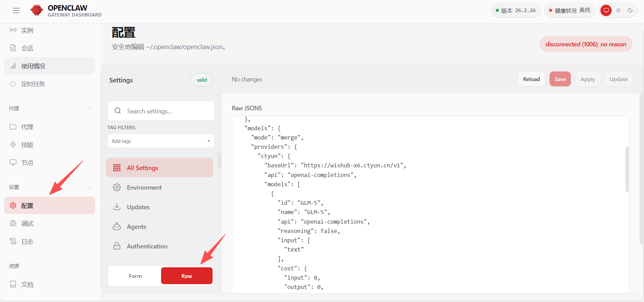Click the OpenClaw red mascot logo
This screenshot has width=644, height=302.
(x=37, y=10)
